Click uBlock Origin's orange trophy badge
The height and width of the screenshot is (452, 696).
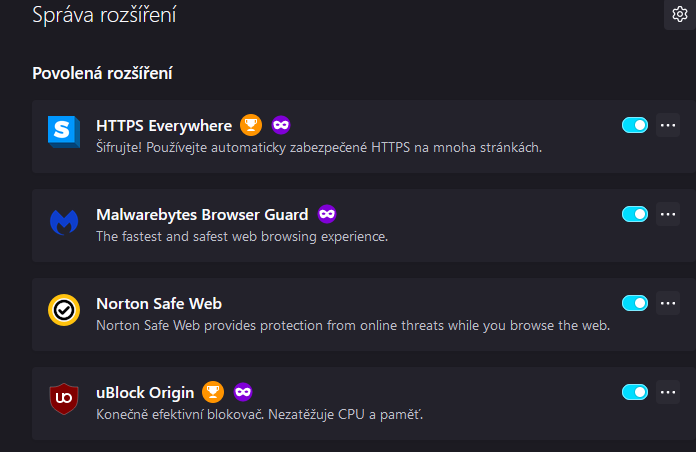[212, 391]
